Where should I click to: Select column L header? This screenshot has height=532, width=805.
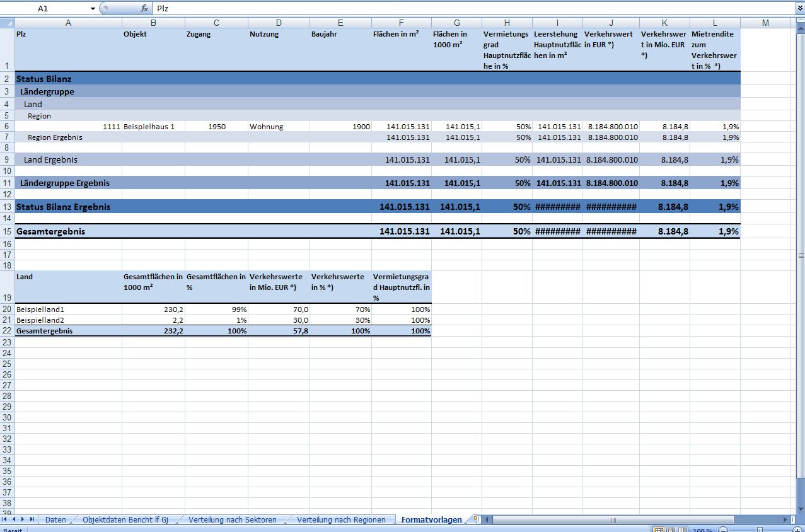(715, 23)
